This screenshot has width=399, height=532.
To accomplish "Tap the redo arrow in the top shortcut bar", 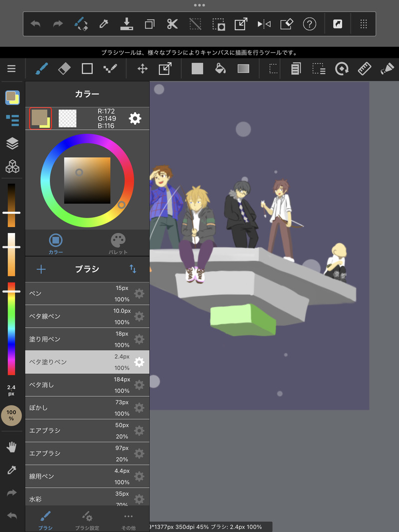I will [x=58, y=24].
